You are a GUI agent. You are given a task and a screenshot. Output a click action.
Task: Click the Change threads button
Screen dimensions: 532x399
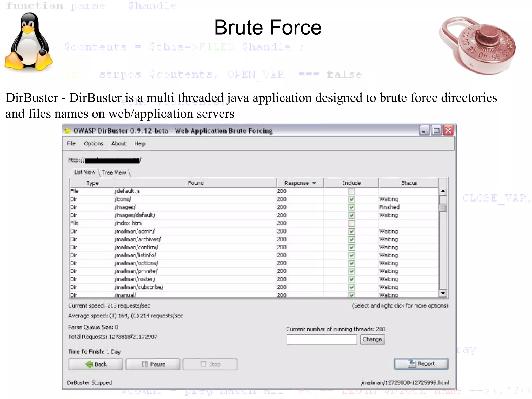[372, 339]
